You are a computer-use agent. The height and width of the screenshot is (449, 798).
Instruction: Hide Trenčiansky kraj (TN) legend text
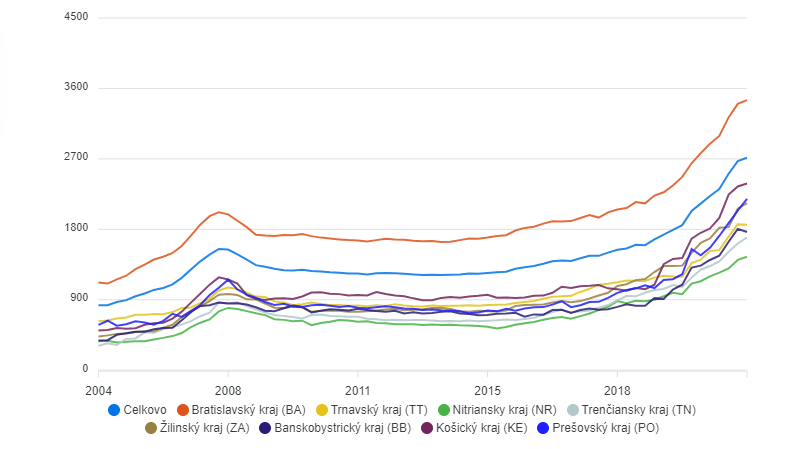[637, 410]
